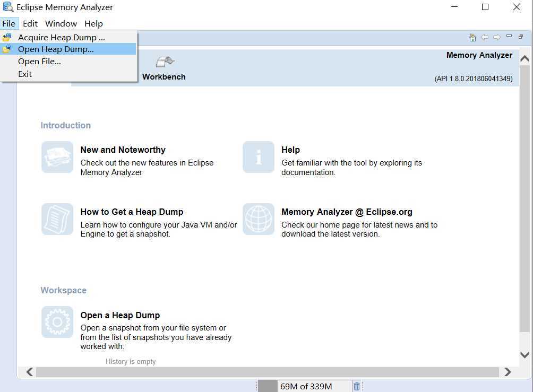Click the globe icon for Eclipse.org
Viewport: 533px width, 392px height.
259,219
